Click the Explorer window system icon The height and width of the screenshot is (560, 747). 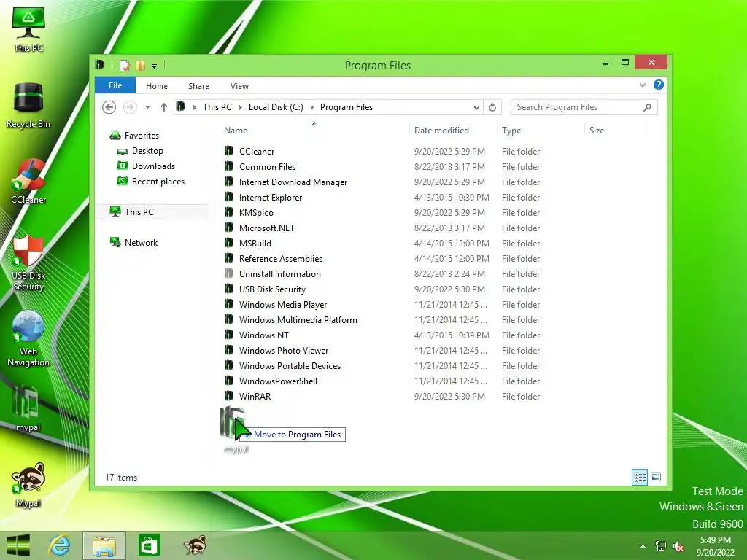[x=99, y=65]
